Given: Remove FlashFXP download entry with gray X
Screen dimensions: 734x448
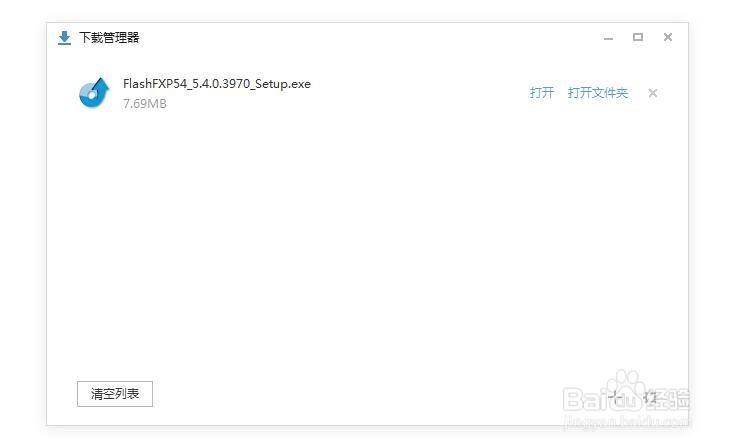Looking at the screenshot, I should pyautogui.click(x=653, y=93).
